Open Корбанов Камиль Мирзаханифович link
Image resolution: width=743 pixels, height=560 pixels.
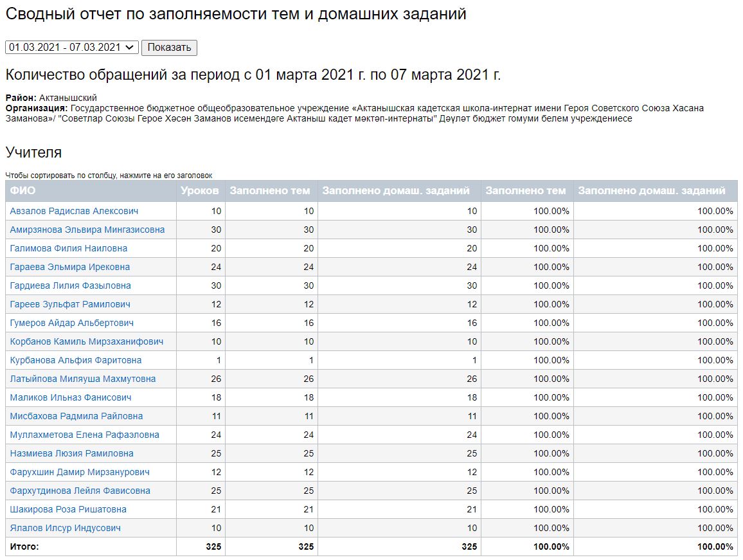click(87, 341)
